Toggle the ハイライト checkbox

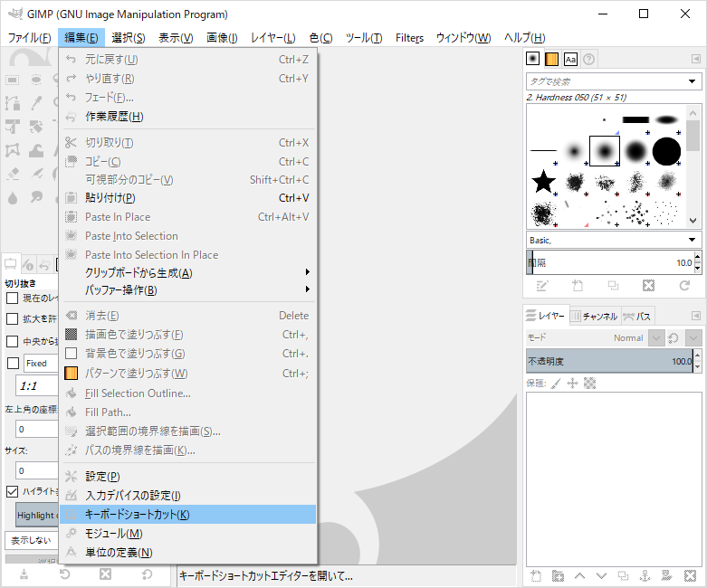12,491
